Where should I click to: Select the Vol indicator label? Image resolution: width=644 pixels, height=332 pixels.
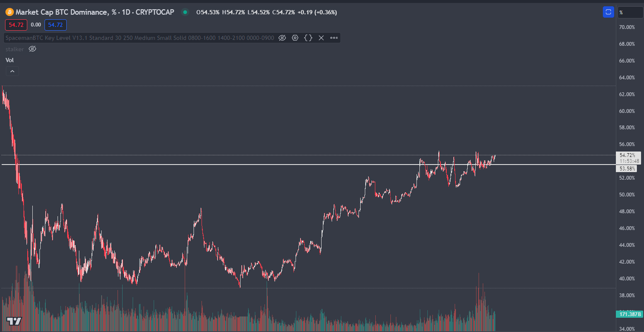(x=10, y=60)
